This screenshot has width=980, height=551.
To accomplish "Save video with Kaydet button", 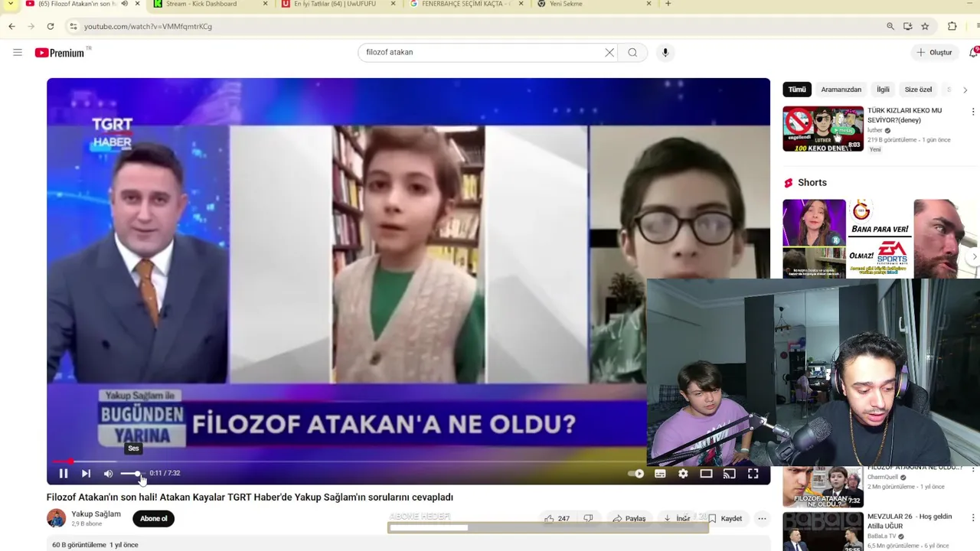I will [x=724, y=518].
